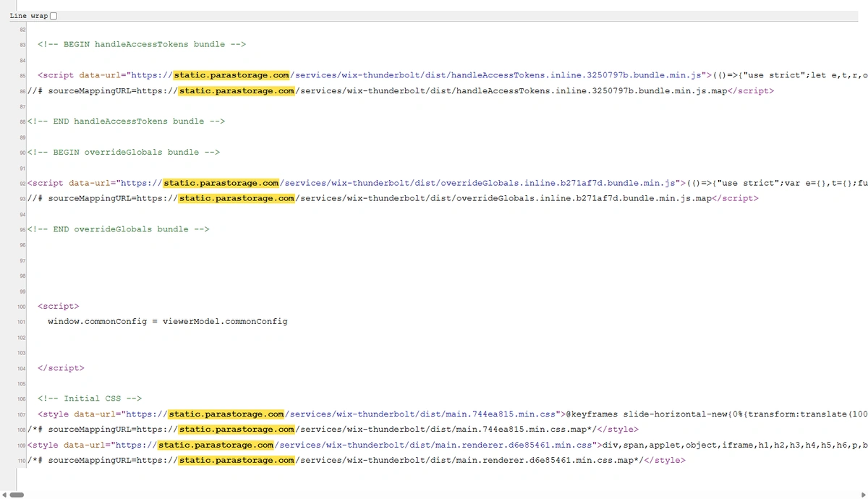Click the main.744ea815.min.css.map source map on line 108

pos(364,430)
